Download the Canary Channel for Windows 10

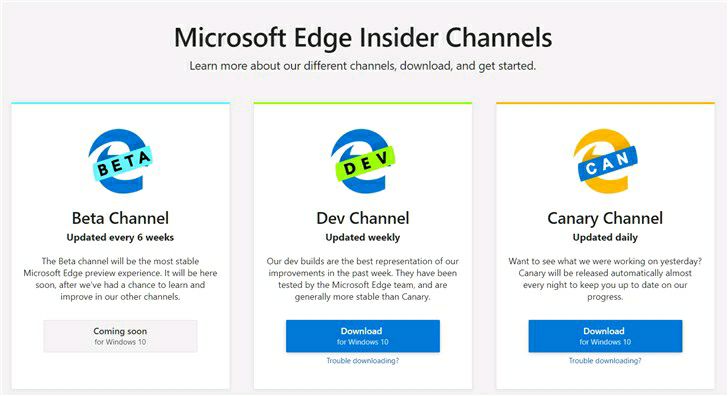605,336
